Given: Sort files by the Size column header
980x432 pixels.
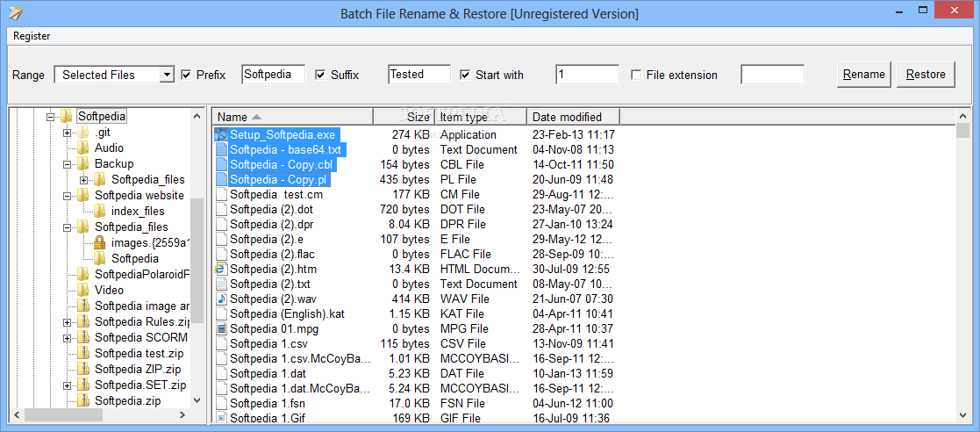Looking at the screenshot, I should point(403,117).
